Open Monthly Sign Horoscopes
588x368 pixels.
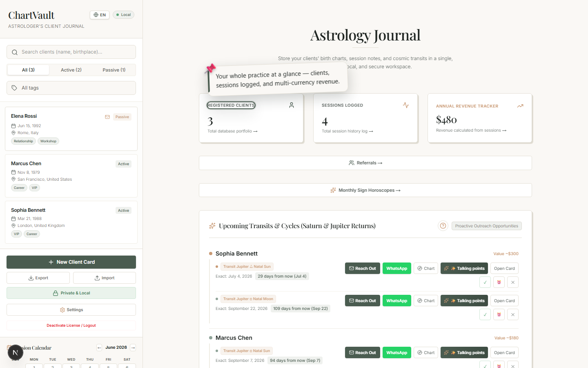(x=365, y=190)
